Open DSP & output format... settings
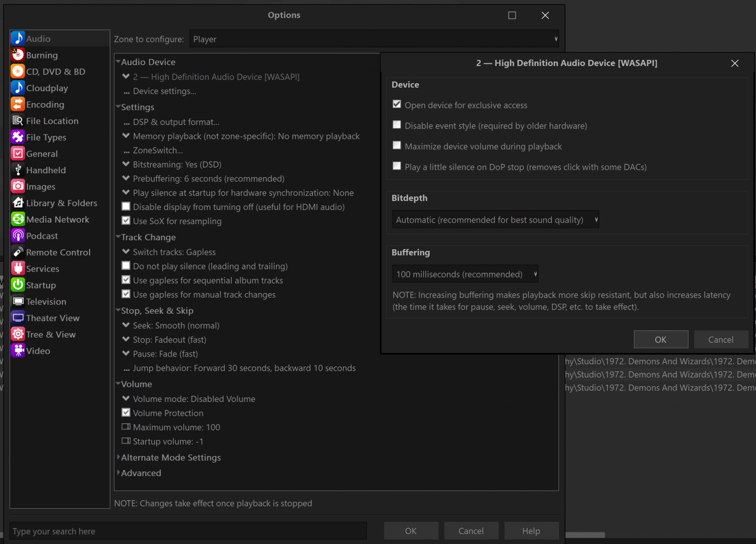The width and height of the screenshot is (756, 544). (x=176, y=122)
